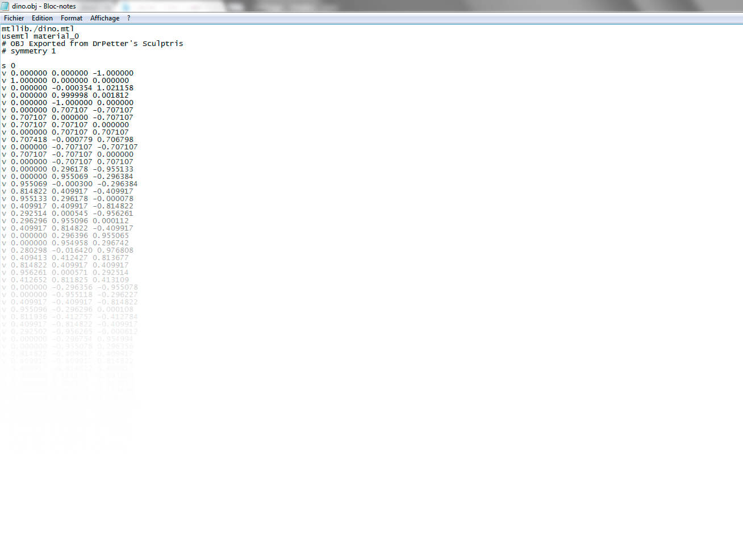Click the word Exported in the comment

coord(47,44)
